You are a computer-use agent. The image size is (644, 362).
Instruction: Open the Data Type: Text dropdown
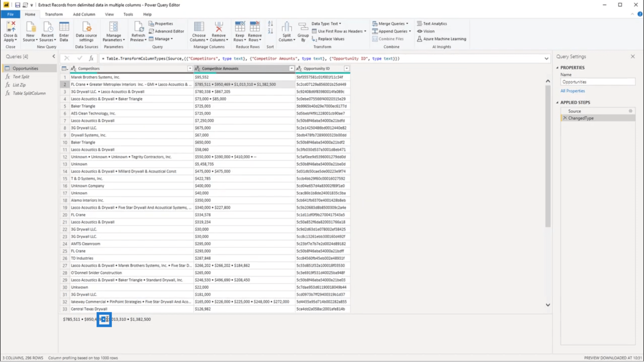326,24
